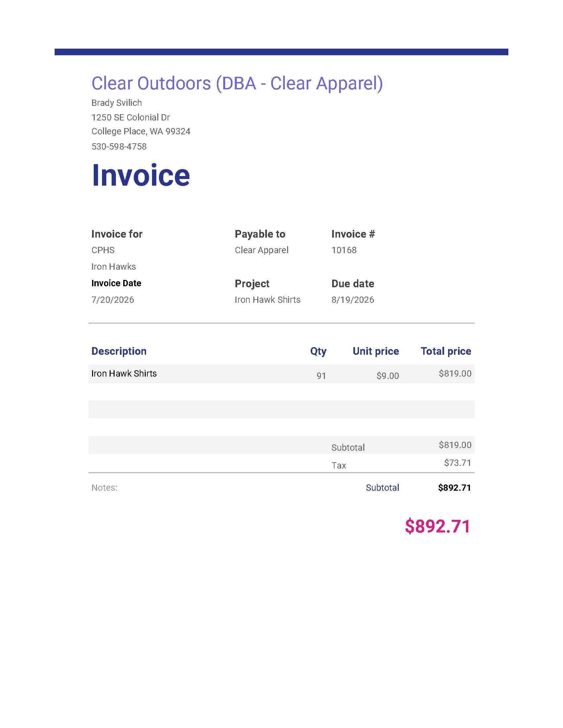Click the 1250 SE Colonial Dr address
Image resolution: width=563 pixels, height=728 pixels.
[131, 117]
